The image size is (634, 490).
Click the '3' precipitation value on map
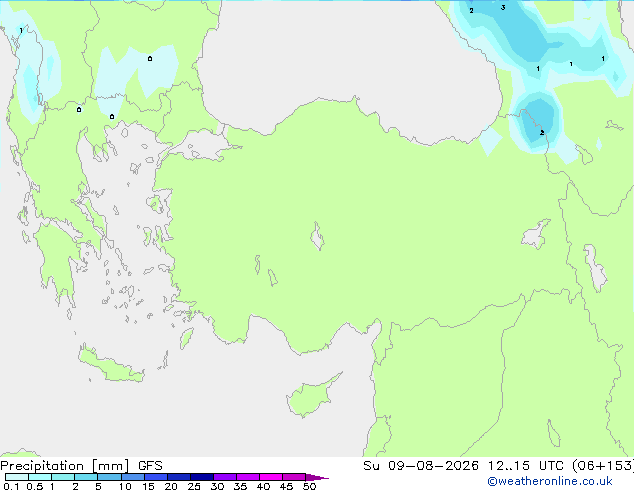pyautogui.click(x=503, y=7)
